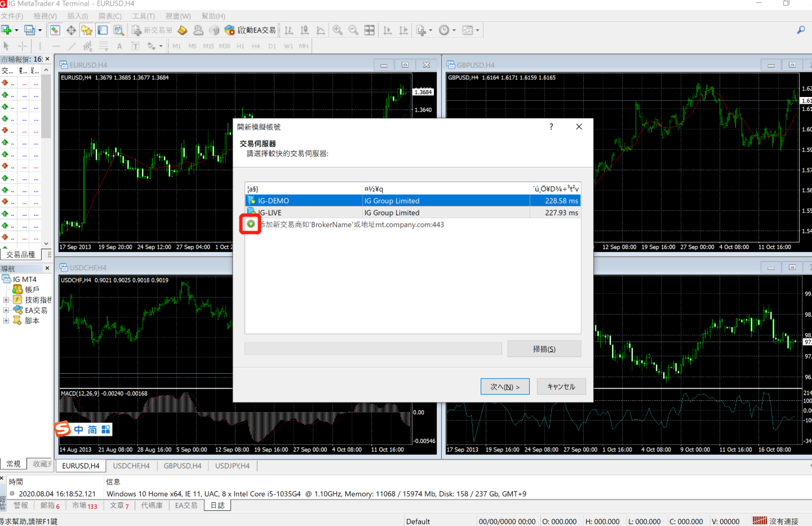Switch chart to candlesticks icon
Viewport: 812px width, 526px height.
point(304,30)
